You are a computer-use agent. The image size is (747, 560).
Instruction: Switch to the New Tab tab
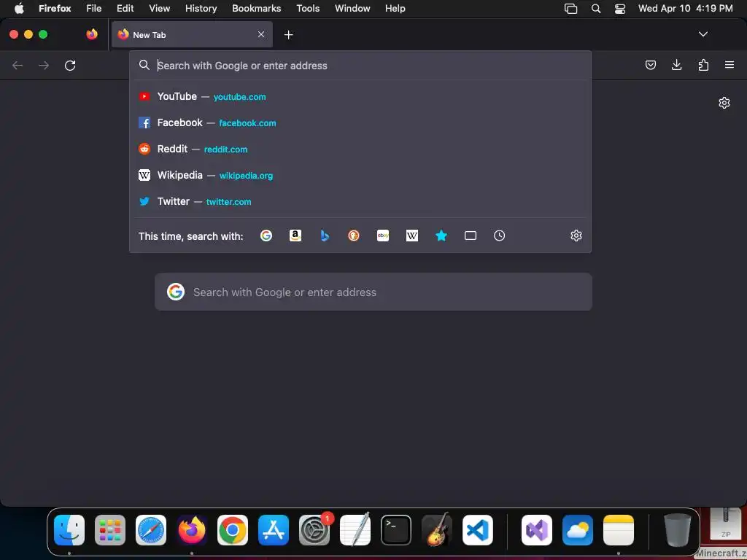pos(192,34)
